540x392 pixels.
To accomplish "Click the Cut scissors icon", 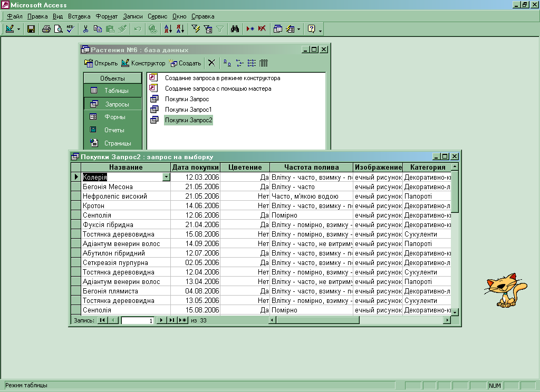I will click(x=85, y=29).
